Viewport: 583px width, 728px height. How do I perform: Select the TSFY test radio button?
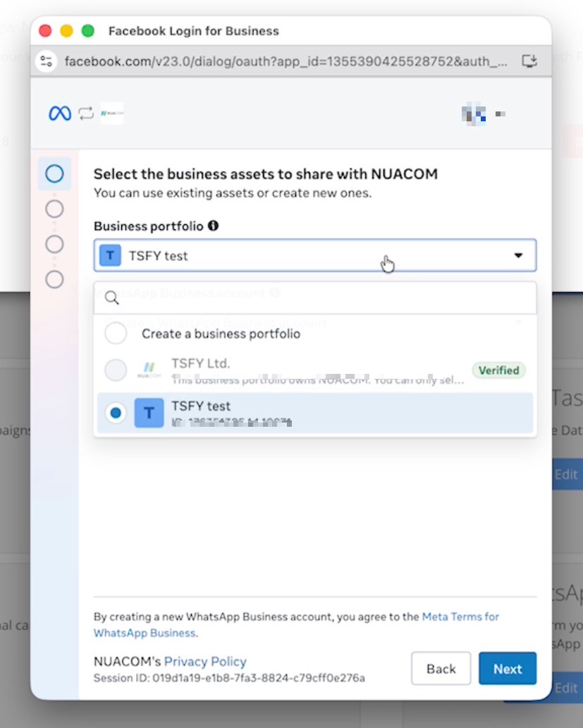tap(116, 413)
